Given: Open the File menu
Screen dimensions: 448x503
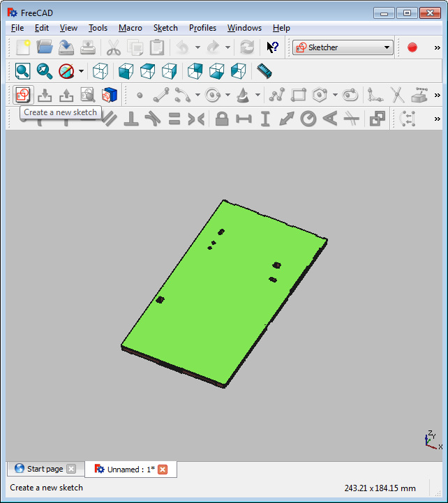Looking at the screenshot, I should (17, 28).
